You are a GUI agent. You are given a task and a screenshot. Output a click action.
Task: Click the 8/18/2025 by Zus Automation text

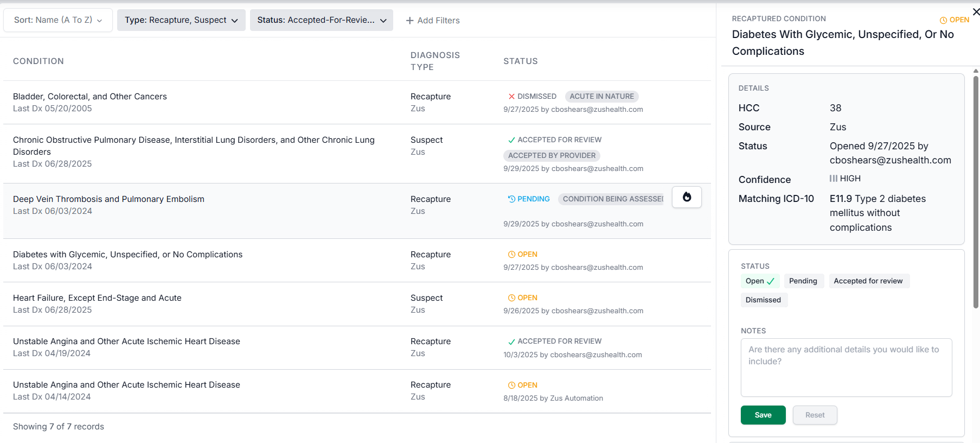(553, 398)
